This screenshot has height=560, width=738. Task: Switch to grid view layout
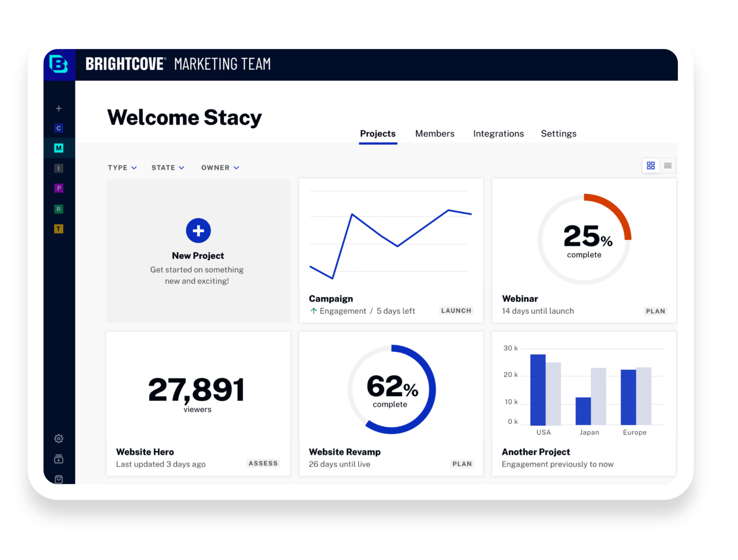pyautogui.click(x=650, y=166)
